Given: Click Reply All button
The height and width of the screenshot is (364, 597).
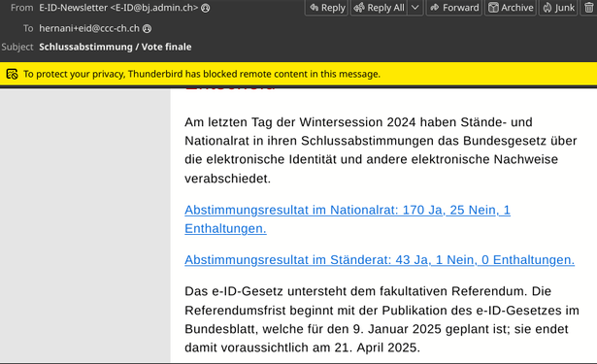Looking at the screenshot, I should pyautogui.click(x=380, y=8).
